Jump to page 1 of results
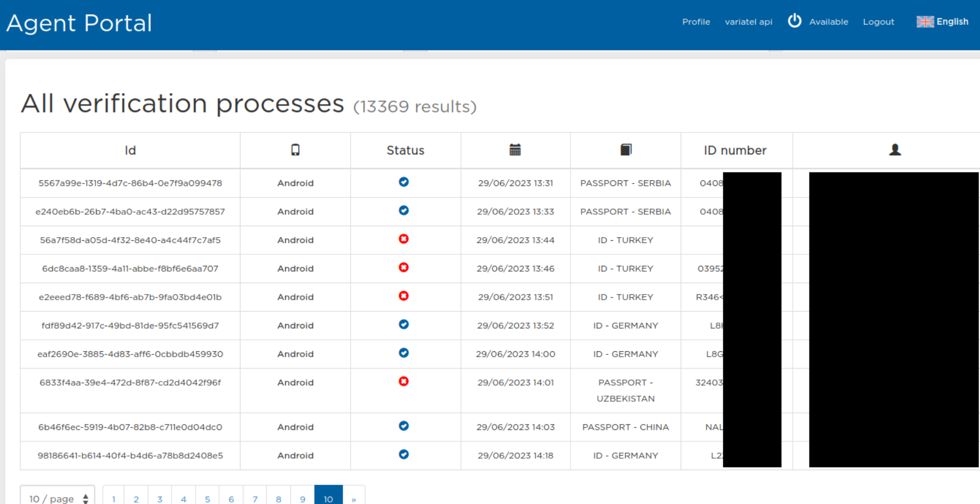The image size is (980, 504). [x=114, y=498]
